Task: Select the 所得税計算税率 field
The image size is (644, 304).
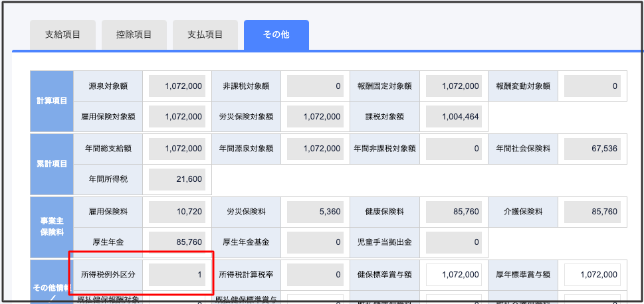Action: [x=315, y=275]
